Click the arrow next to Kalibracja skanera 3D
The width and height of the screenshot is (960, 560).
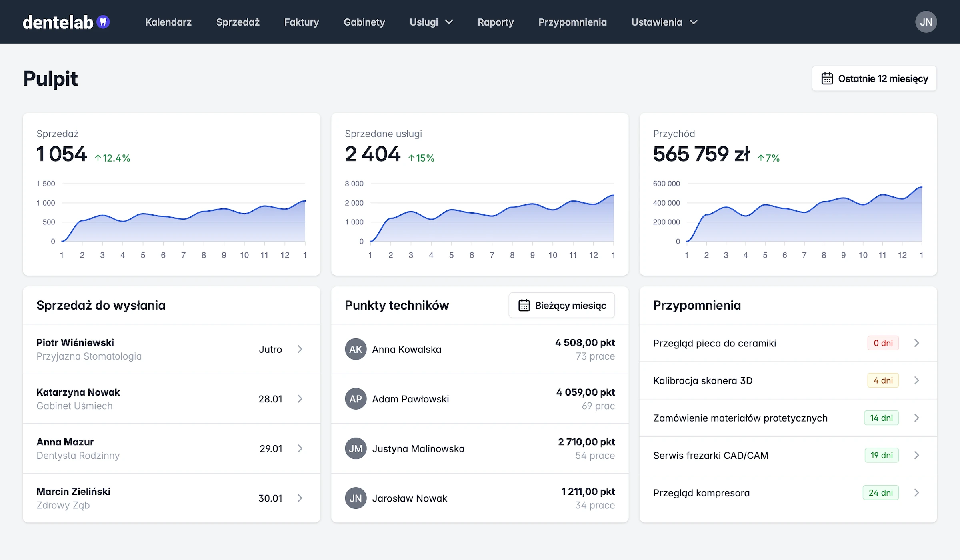pos(916,380)
